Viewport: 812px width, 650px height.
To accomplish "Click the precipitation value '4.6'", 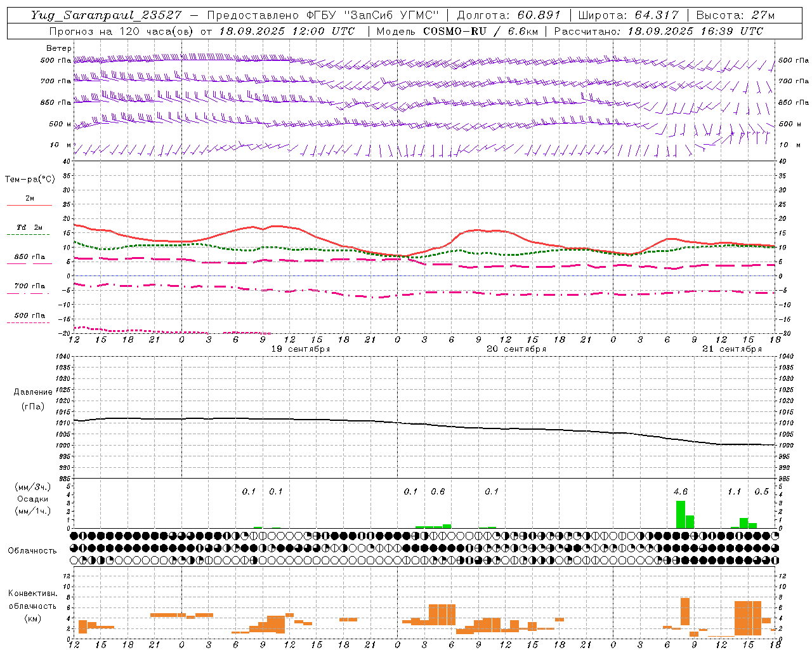I will click(680, 491).
